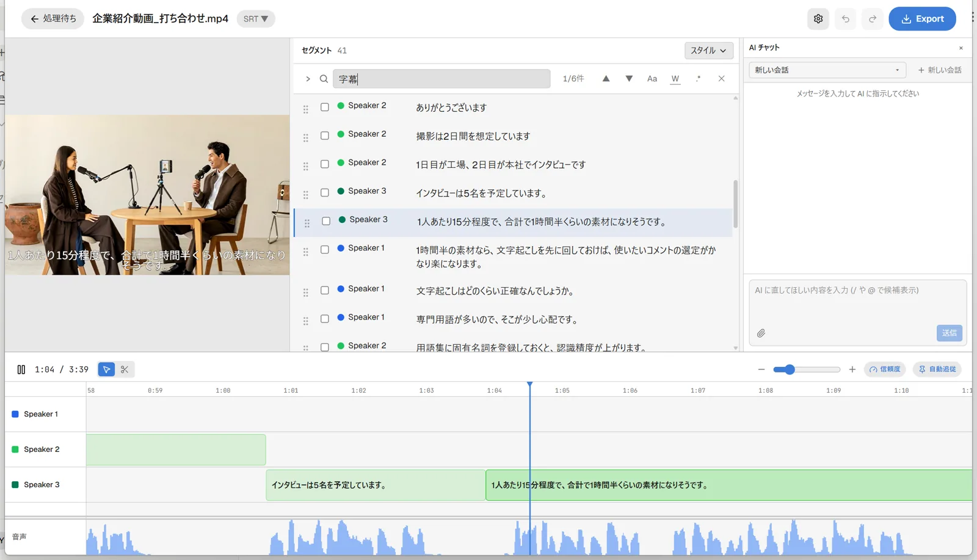977x560 pixels.
Task: Go back via 処理待ち button
Action: (x=53, y=19)
